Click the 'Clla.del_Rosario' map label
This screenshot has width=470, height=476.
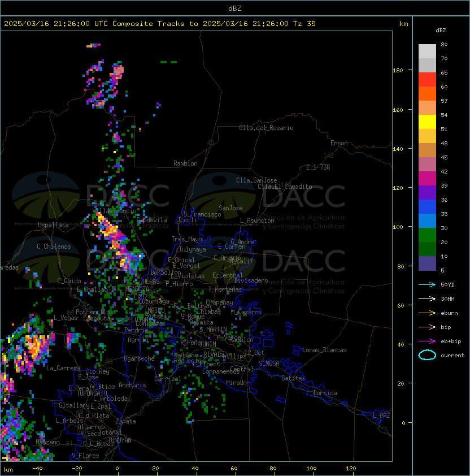266,128
